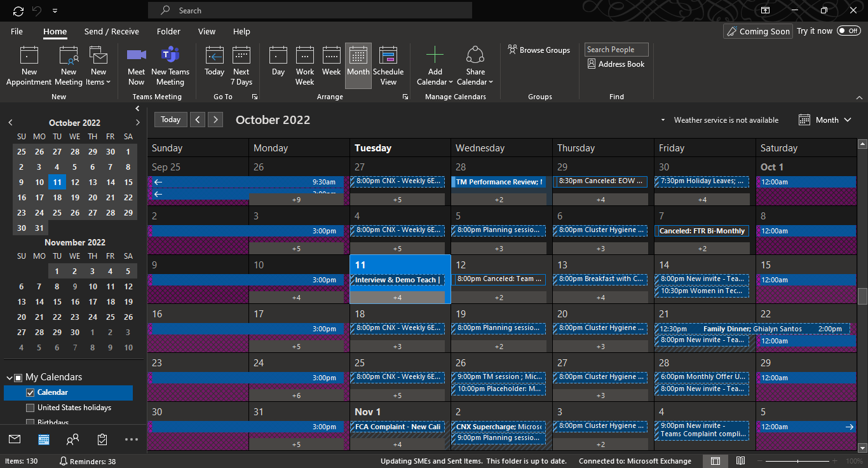Switch to the Home tab

click(55, 31)
